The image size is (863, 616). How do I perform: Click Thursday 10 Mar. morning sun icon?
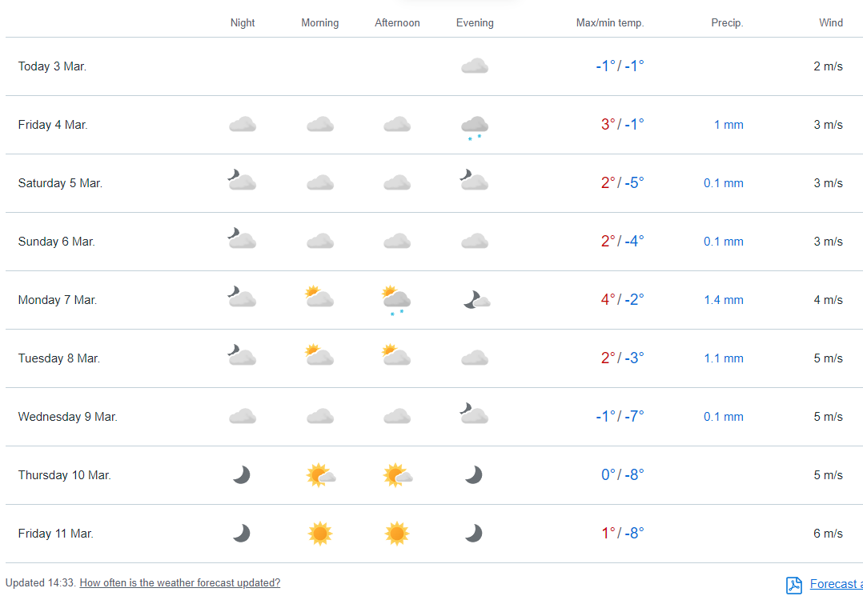pos(320,475)
